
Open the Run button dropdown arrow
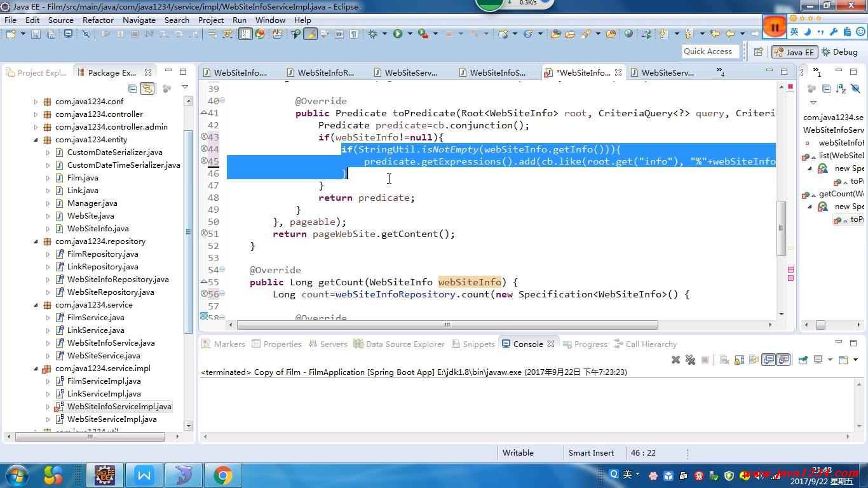[x=410, y=34]
